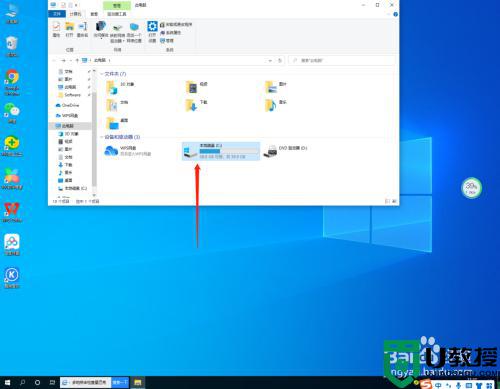Click the WeChat desktop shortcut
500x389 pixels.
point(12,113)
